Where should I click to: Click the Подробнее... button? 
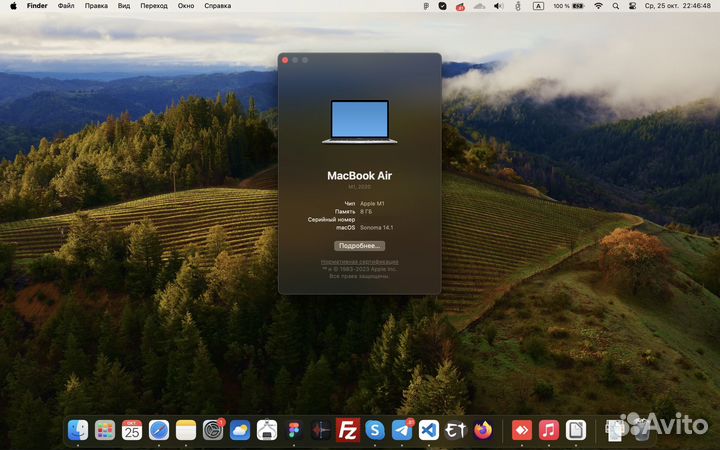pyautogui.click(x=360, y=246)
